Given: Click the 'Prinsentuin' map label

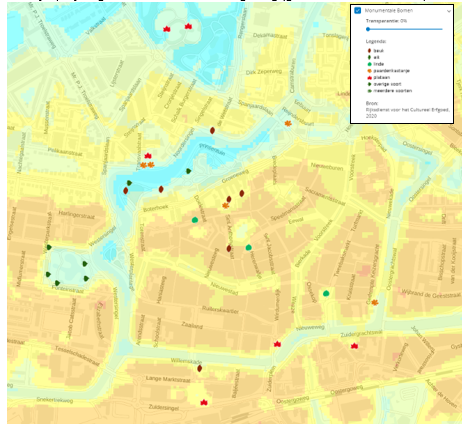Looking at the screenshot, I should [x=212, y=149].
